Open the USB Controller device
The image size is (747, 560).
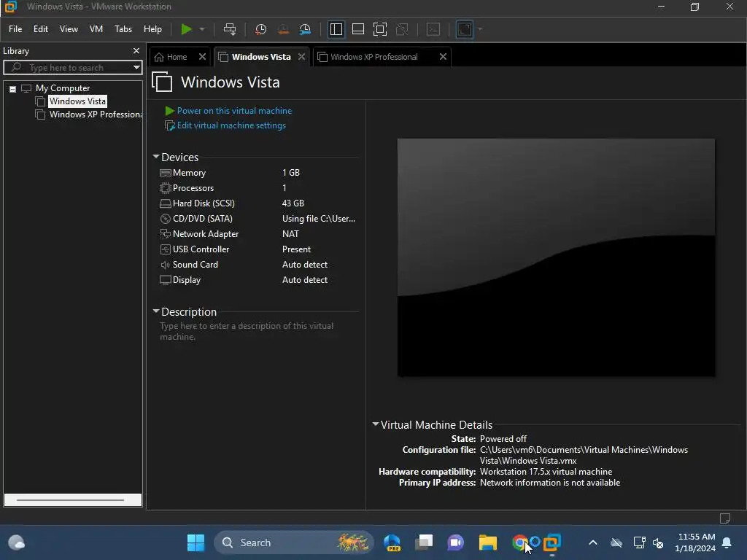[x=201, y=249]
